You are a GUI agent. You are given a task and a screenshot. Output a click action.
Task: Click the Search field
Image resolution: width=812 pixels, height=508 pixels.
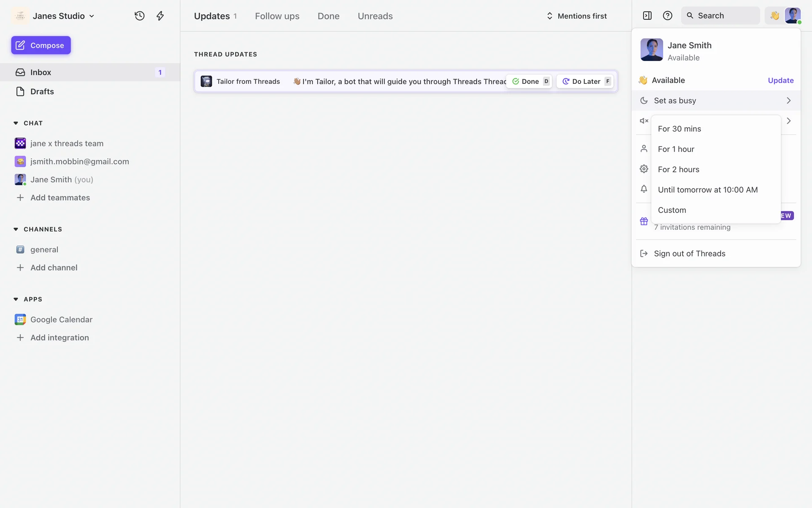coord(720,16)
